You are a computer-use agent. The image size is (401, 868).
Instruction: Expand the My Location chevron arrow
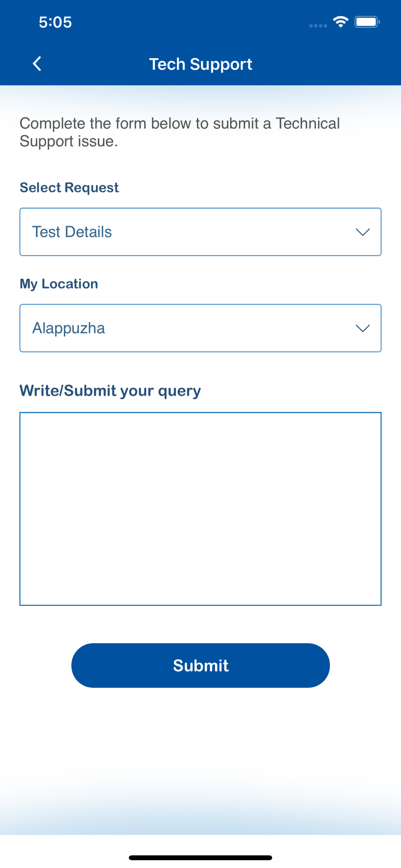(363, 329)
